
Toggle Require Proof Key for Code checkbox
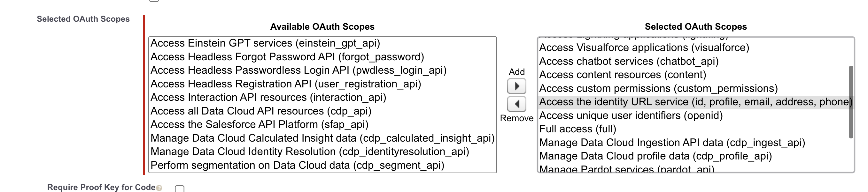180,188
